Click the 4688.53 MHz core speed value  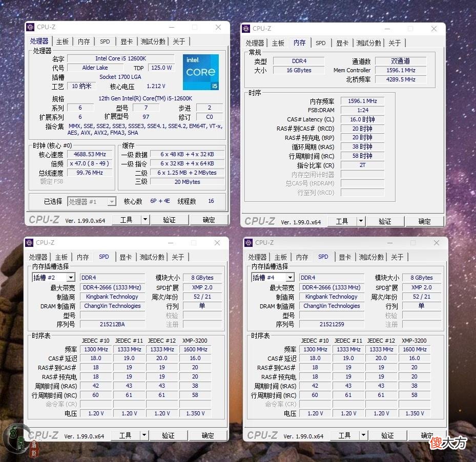click(x=90, y=154)
